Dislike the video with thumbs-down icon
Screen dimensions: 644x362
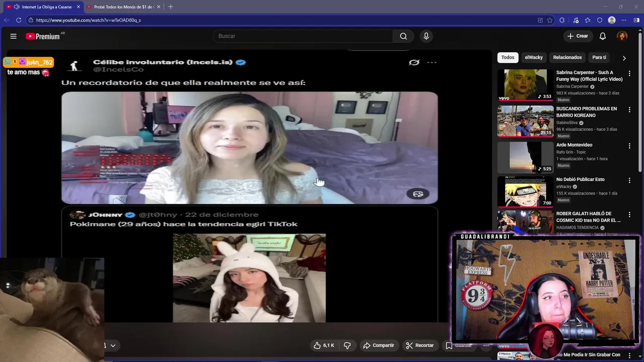[x=347, y=345]
